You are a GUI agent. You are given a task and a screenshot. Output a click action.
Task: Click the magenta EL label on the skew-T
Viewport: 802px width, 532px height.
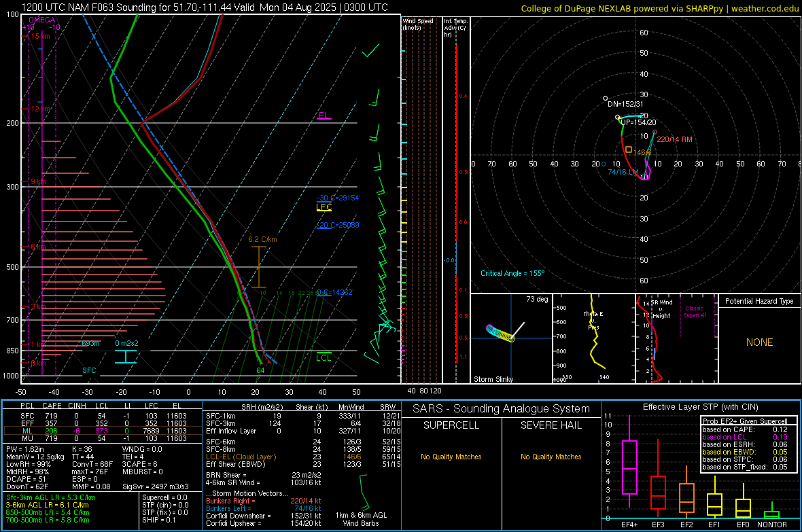pos(324,115)
